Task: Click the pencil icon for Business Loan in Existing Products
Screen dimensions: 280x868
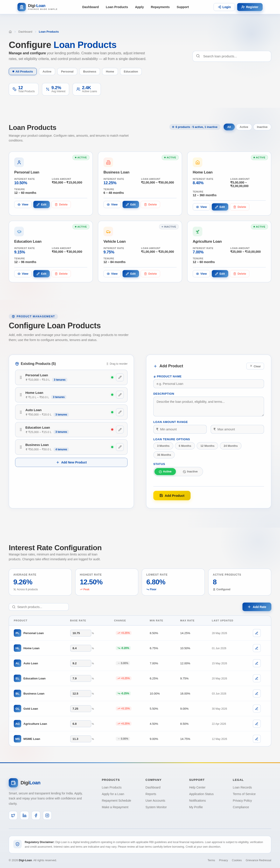Action: click(x=120, y=447)
